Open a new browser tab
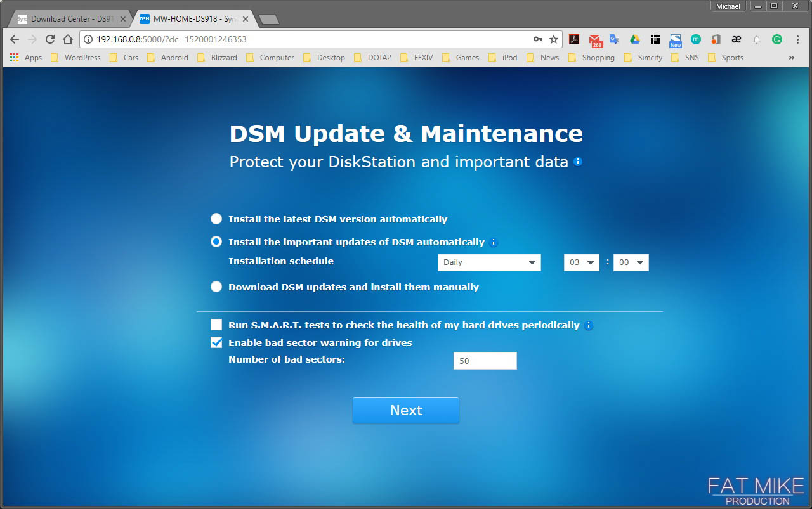 (269, 20)
